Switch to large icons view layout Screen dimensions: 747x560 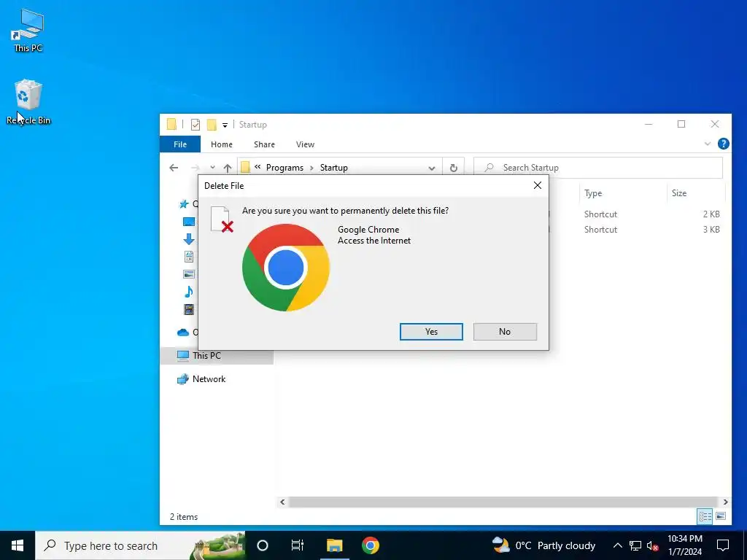[721, 516]
